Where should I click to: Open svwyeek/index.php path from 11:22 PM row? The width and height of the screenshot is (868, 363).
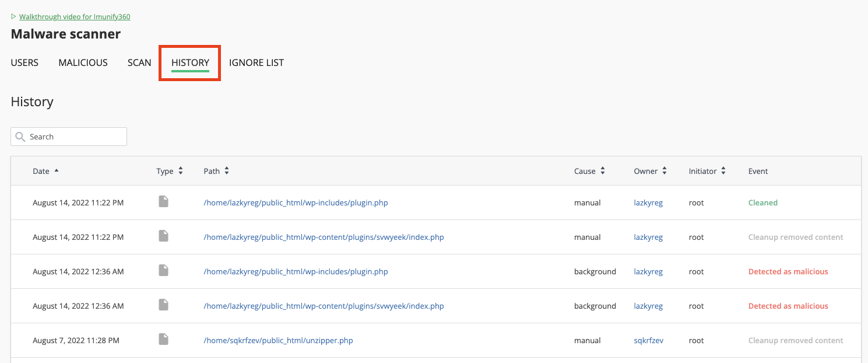point(324,237)
